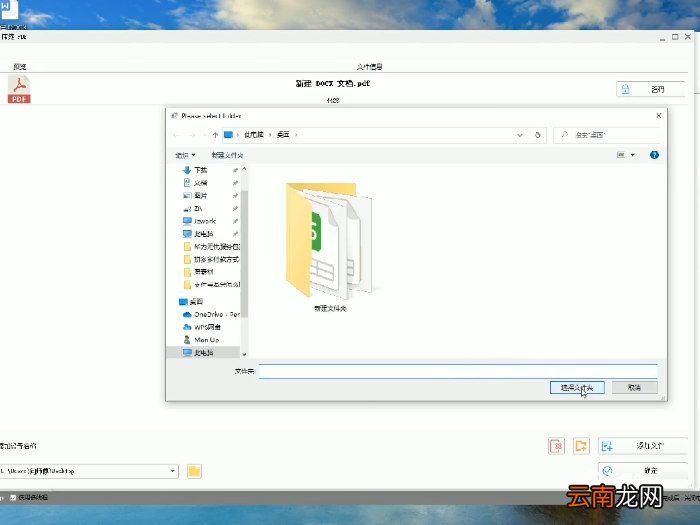Screen dimensions: 700x525
Task: Click the 取消 button
Action: click(x=634, y=388)
